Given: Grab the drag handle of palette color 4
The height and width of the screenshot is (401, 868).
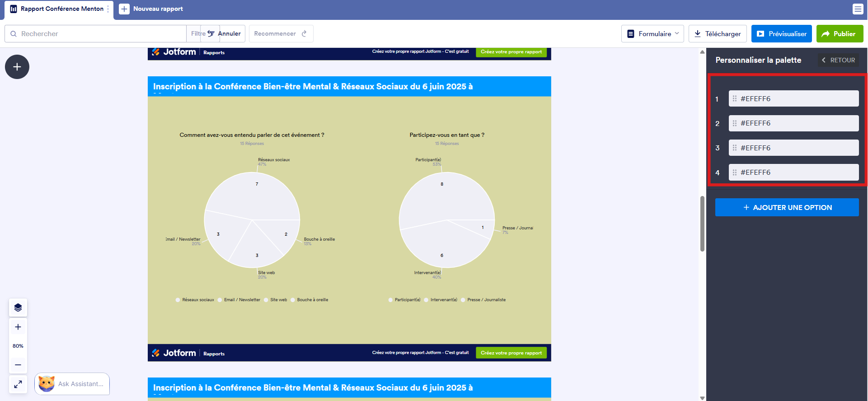Looking at the screenshot, I should click(735, 172).
